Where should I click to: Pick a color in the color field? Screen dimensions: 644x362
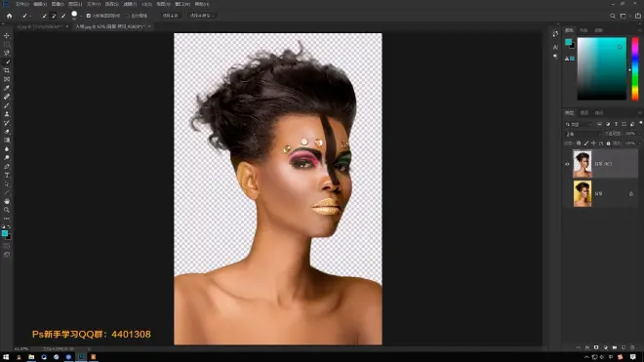click(602, 68)
